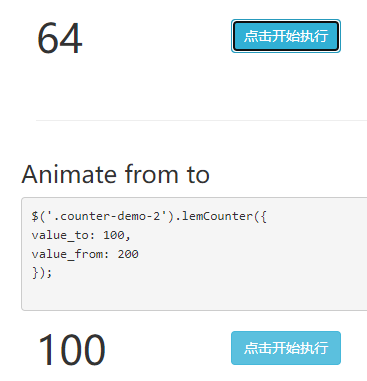The height and width of the screenshot is (381, 367).
Task: Click the 点击开始执行 button beside counter 64
Action: coord(286,36)
